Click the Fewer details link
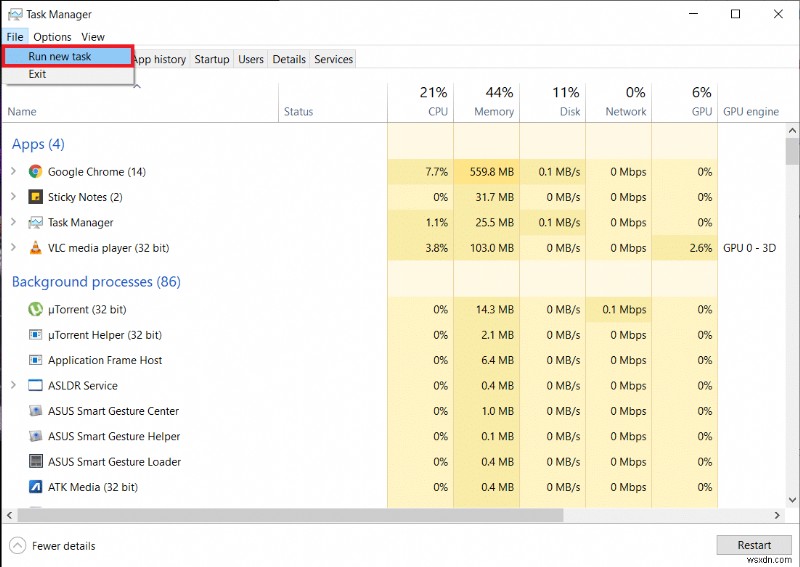Image resolution: width=800 pixels, height=567 pixels. click(x=63, y=546)
